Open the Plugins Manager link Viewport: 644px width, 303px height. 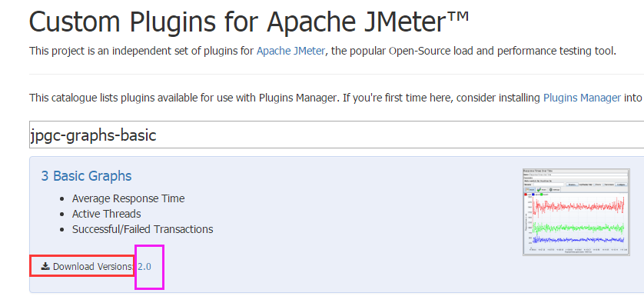coord(582,98)
